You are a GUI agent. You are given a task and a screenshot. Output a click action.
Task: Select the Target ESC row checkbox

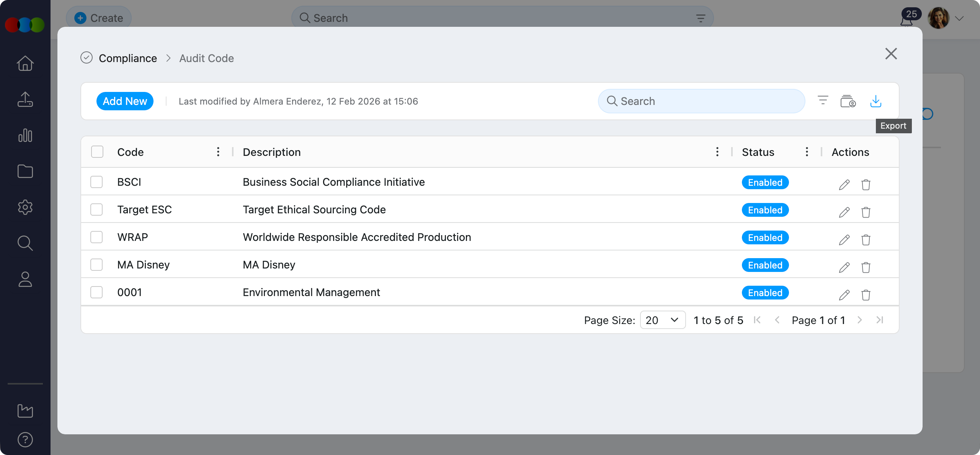point(96,209)
